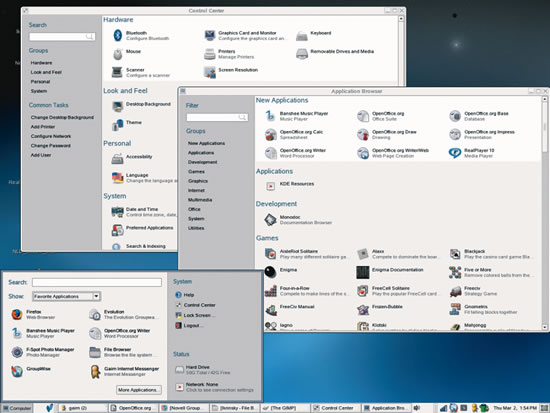This screenshot has width=550, height=413.
Task: Launch Gaim Internet Messenger icon
Action: pyautogui.click(x=95, y=371)
